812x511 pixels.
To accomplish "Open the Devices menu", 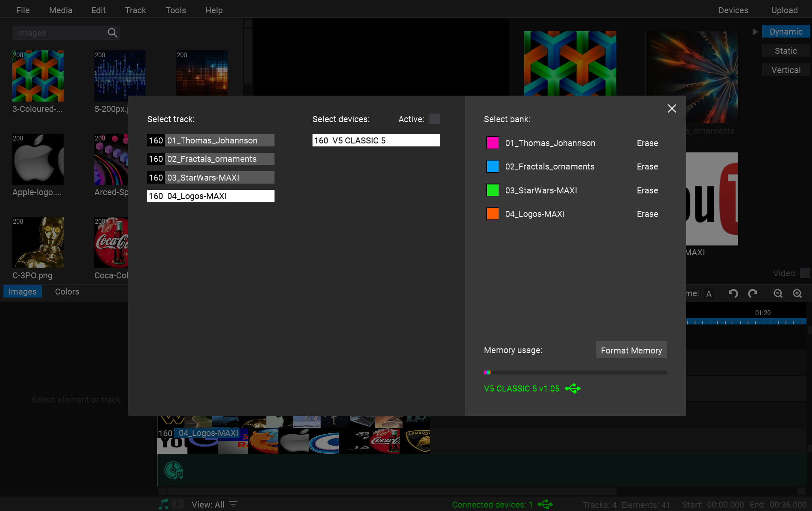I will coord(733,10).
